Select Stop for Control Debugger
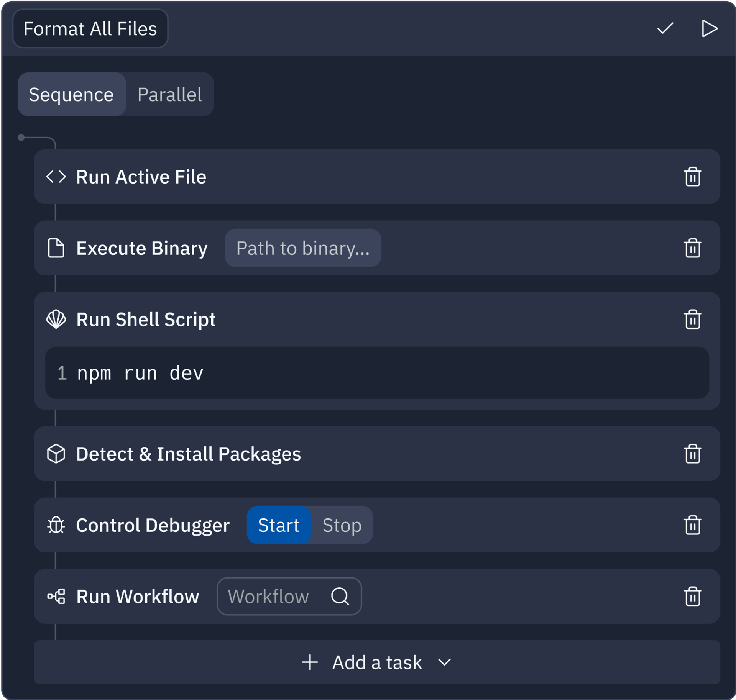 [342, 525]
